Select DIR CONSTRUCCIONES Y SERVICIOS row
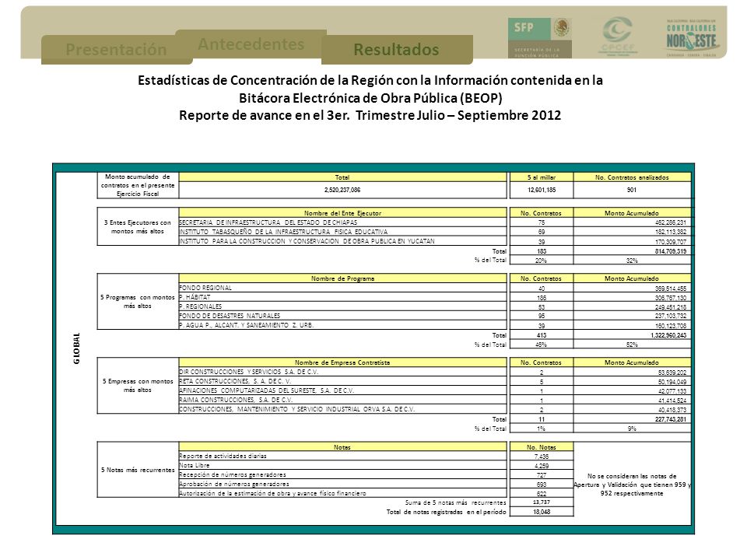The width and height of the screenshot is (747, 560). coord(342,372)
